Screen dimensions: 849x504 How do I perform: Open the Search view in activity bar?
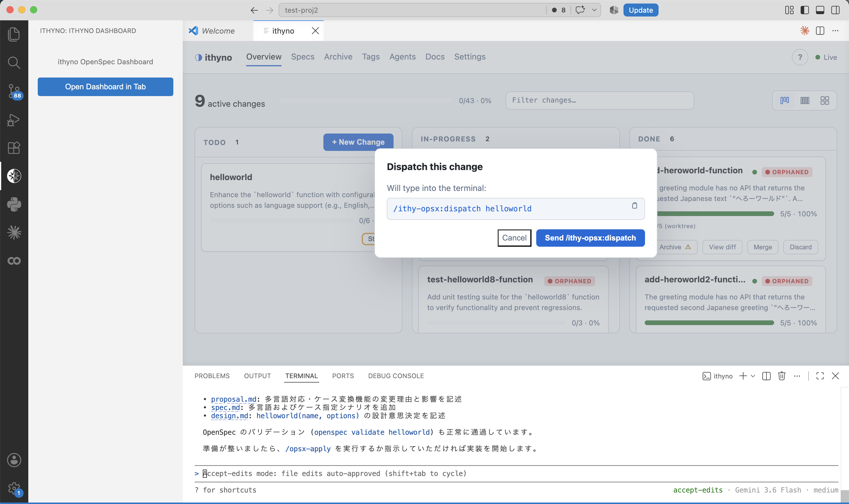[x=14, y=62]
